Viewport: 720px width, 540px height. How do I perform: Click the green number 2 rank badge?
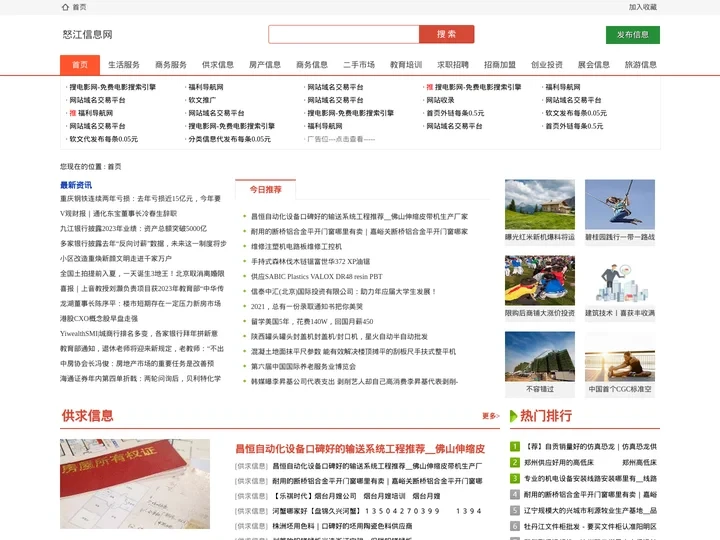click(515, 462)
